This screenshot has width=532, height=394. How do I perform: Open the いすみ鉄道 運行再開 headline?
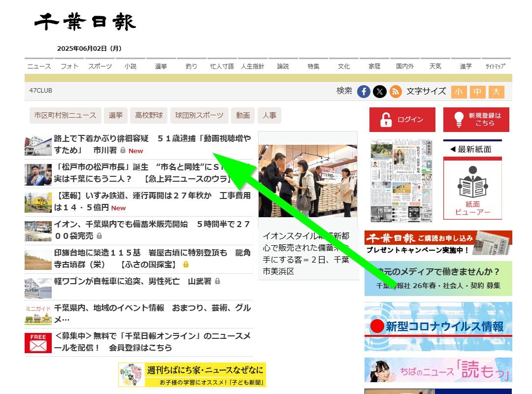(153, 201)
